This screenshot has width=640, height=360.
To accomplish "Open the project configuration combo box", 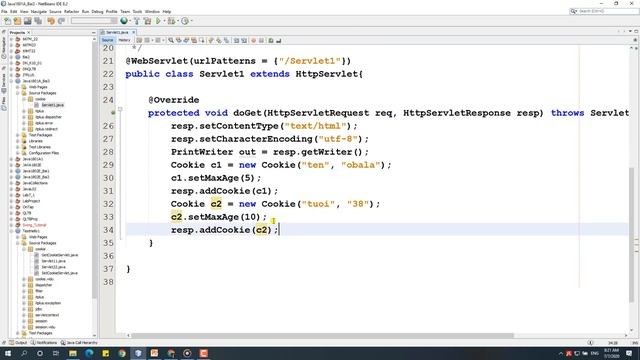I will coord(94,21).
